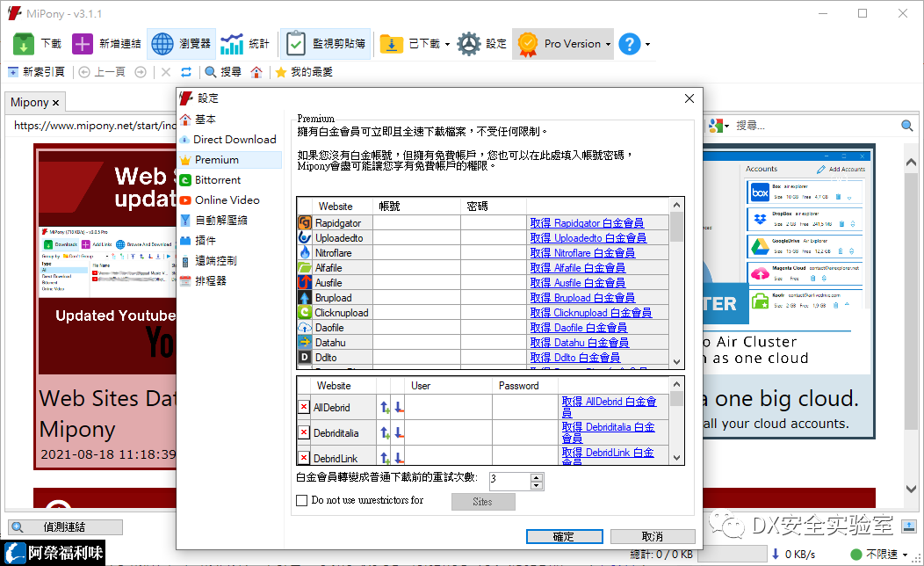The width and height of the screenshot is (924, 566).
Task: Click the blue refresh page icon
Action: coord(186,72)
